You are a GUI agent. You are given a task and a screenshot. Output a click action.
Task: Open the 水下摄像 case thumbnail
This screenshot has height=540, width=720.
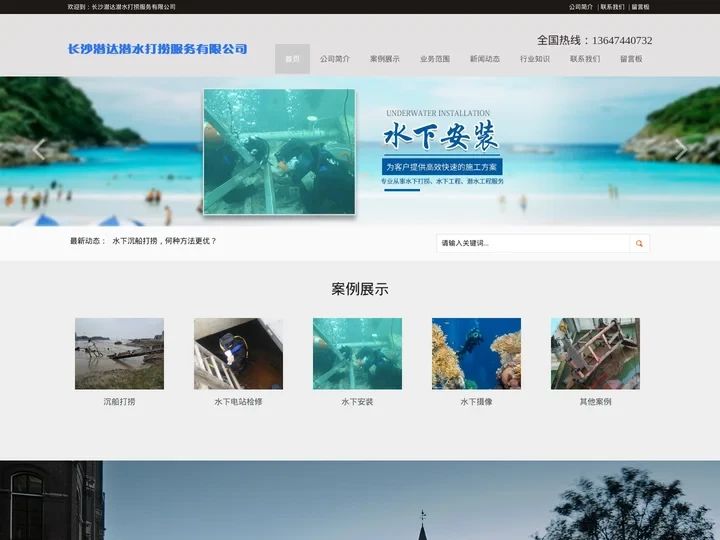click(x=476, y=354)
